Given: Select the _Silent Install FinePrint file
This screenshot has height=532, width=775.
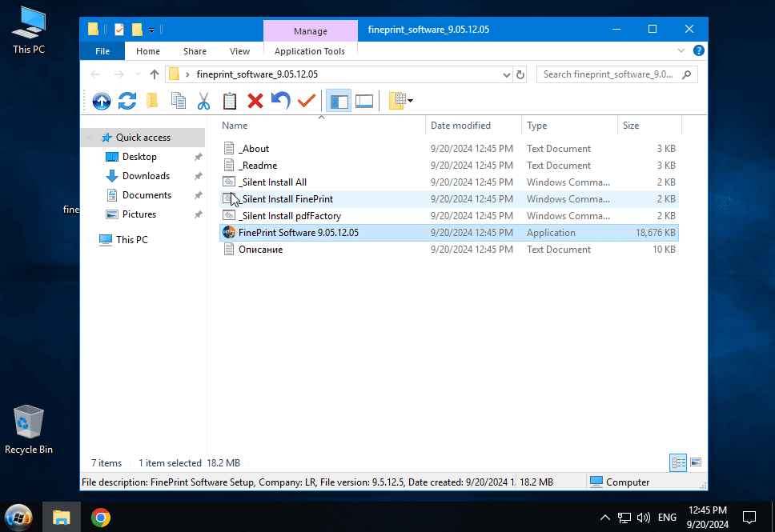Looking at the screenshot, I should click(449, 199).
